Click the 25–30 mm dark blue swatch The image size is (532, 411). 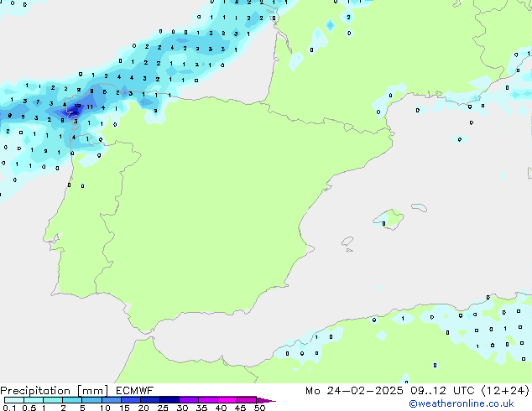tap(169, 400)
